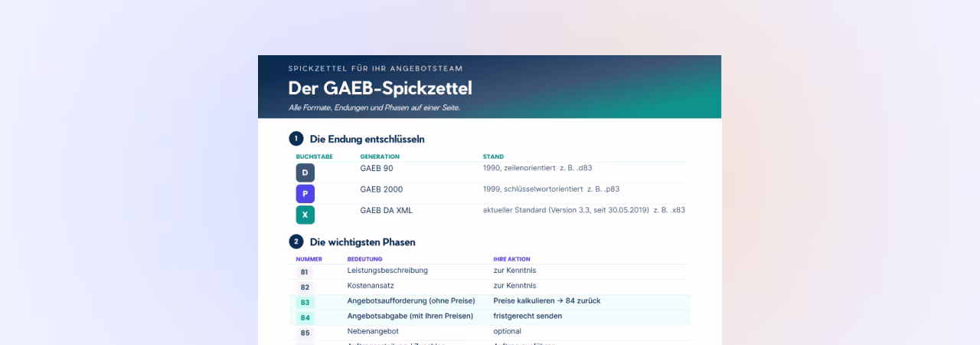Click the number 85 phase badge
Image resolution: width=980 pixels, height=345 pixels.
[x=305, y=333]
